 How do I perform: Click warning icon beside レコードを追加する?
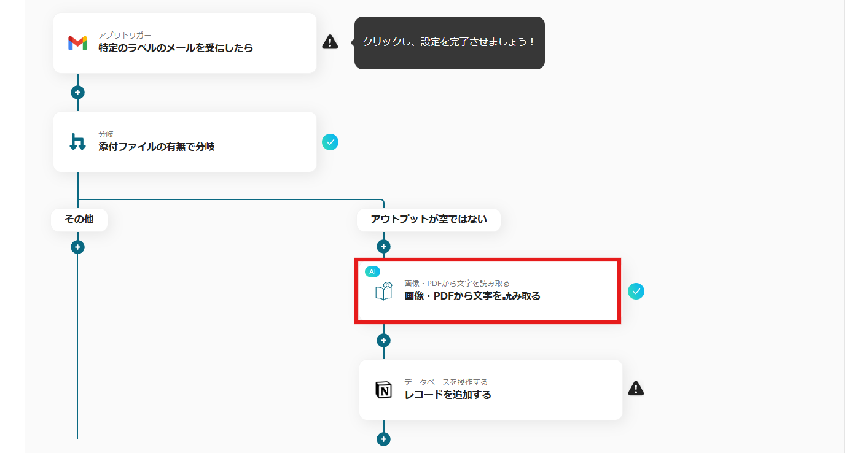coord(636,389)
